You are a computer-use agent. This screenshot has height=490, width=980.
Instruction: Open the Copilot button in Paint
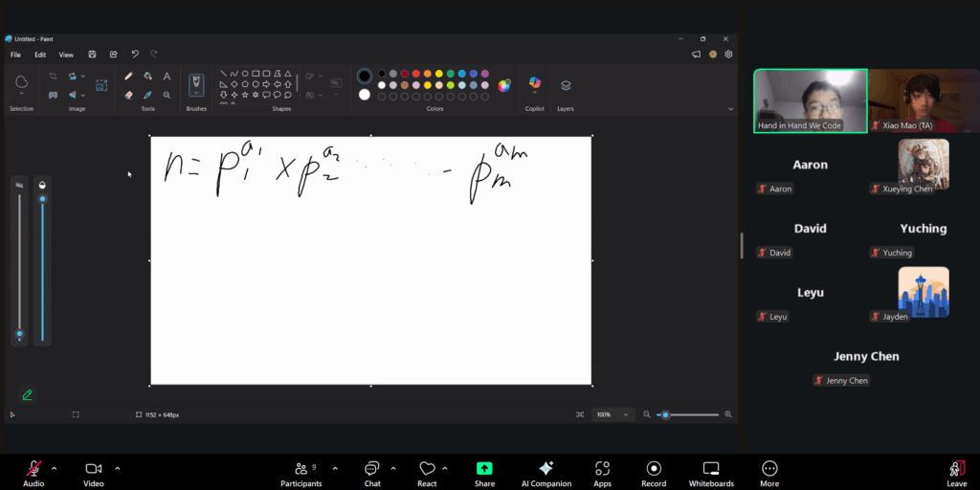(534, 85)
